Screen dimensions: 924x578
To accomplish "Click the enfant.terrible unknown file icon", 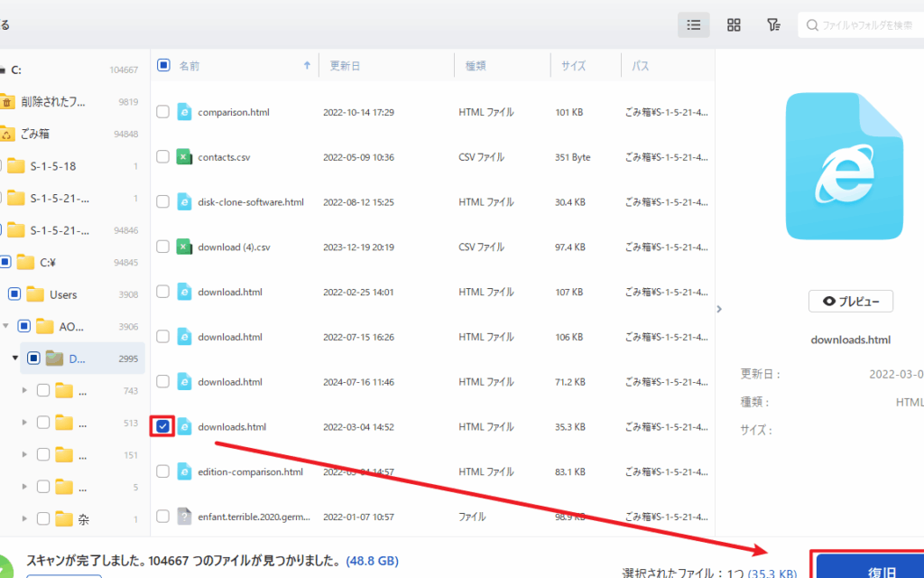I will [x=184, y=517].
